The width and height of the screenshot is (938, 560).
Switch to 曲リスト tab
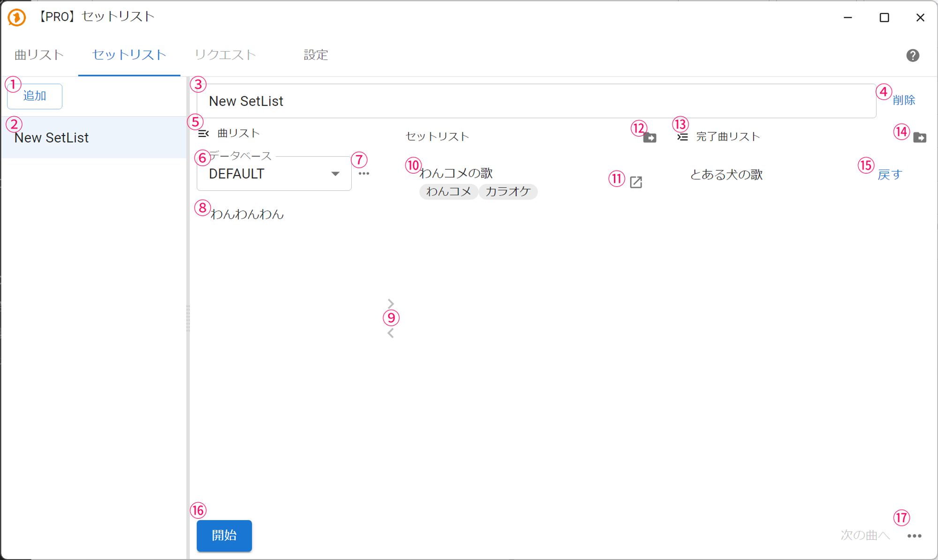click(39, 55)
